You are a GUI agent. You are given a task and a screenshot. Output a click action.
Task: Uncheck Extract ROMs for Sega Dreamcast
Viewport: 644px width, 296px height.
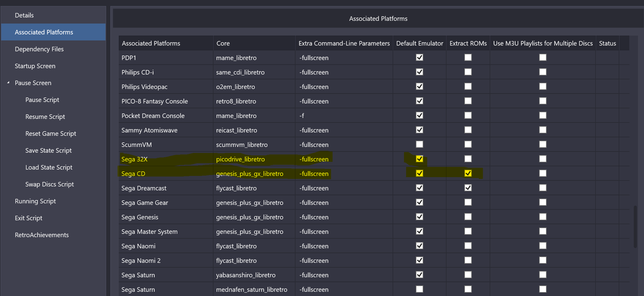click(x=468, y=188)
